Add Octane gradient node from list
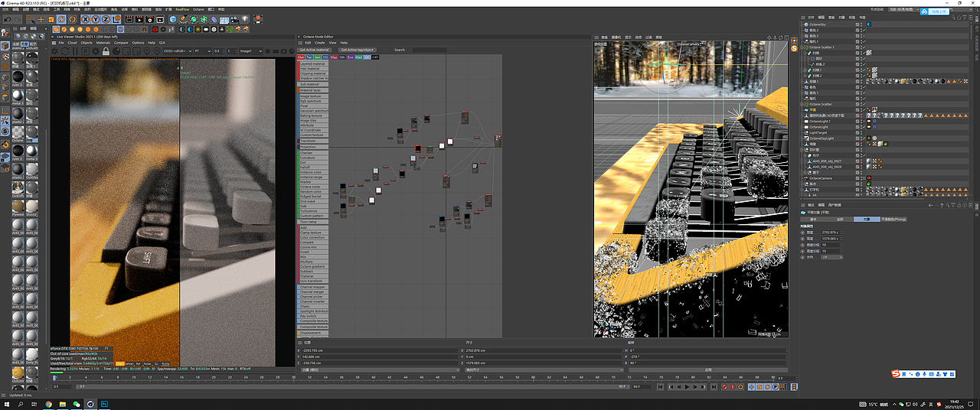 (x=314, y=266)
